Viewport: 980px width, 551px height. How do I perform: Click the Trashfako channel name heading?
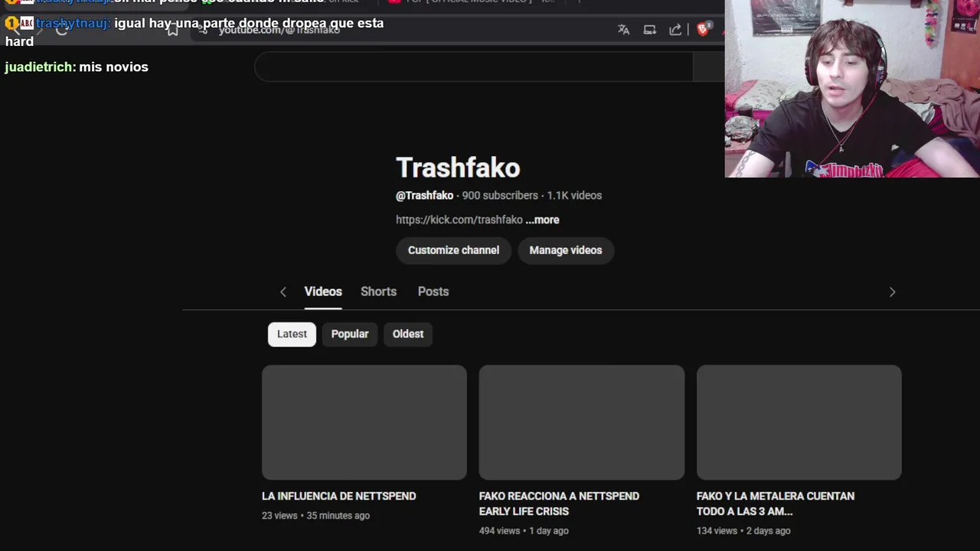pyautogui.click(x=458, y=168)
